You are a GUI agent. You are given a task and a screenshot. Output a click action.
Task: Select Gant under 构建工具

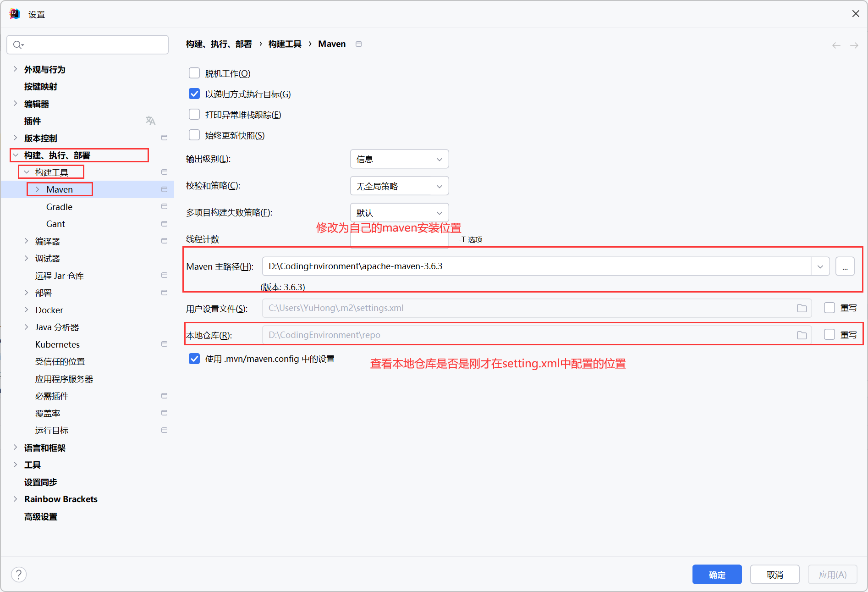click(x=55, y=224)
